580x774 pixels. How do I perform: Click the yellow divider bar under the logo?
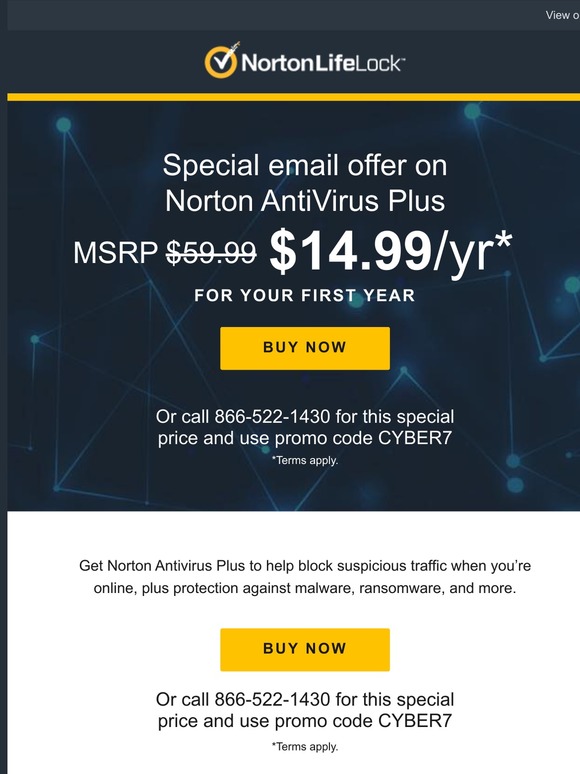[x=294, y=97]
